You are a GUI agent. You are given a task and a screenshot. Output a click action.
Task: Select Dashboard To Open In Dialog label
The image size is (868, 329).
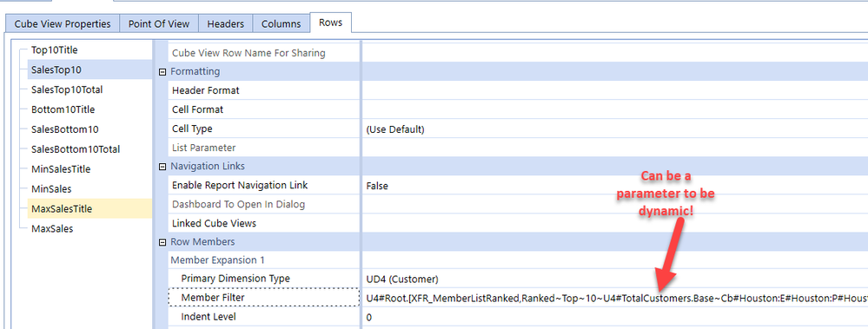[239, 204]
